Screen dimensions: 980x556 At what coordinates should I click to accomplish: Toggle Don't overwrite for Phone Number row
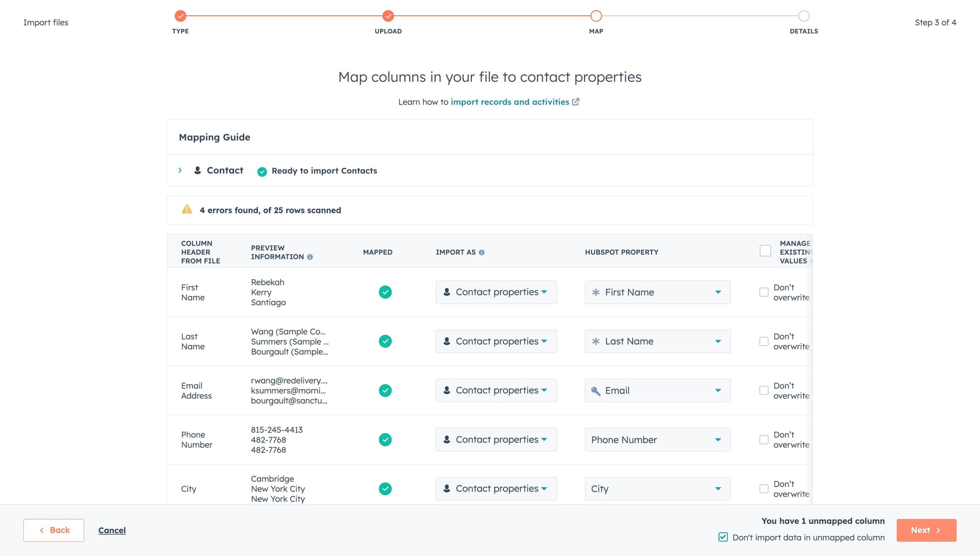tap(764, 440)
